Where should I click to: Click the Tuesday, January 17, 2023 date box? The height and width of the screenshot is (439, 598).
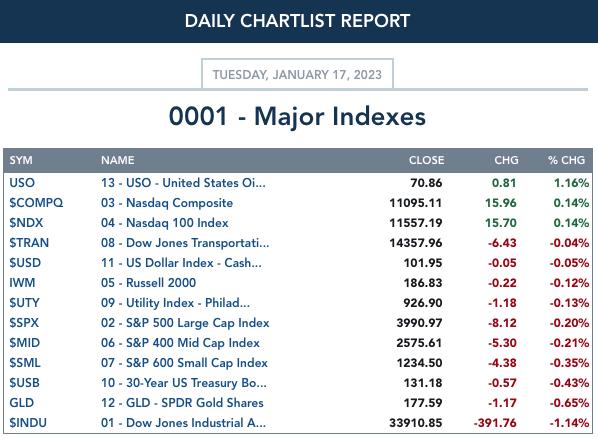coord(297,74)
